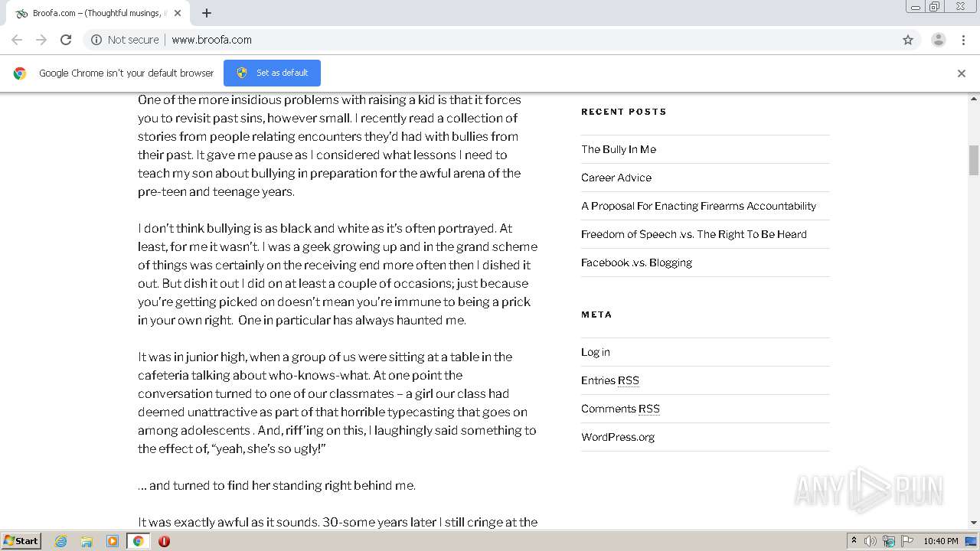Bookmark this page with star icon
Image resolution: width=980 pixels, height=551 pixels.
(908, 40)
